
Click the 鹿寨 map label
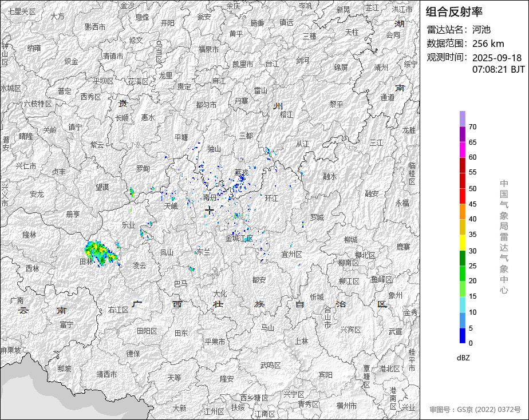pos(403,247)
